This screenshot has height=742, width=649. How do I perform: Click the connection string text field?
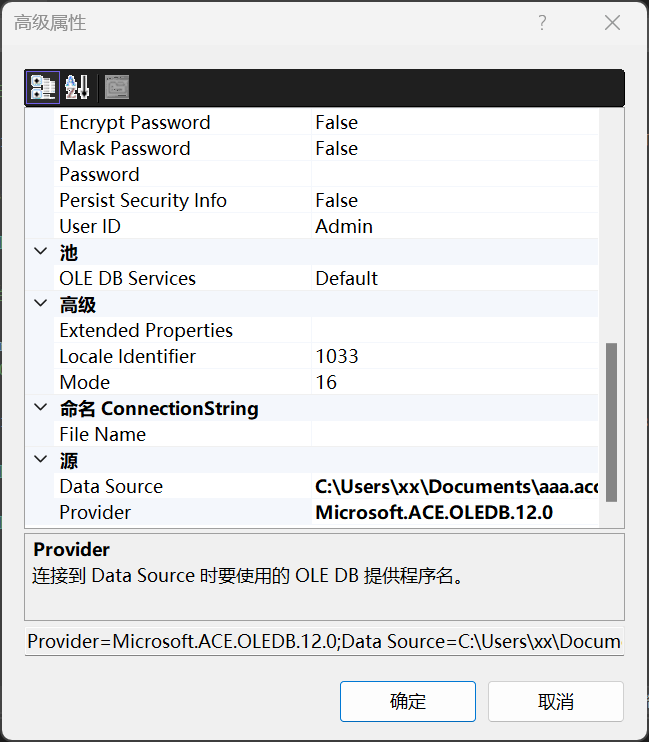tap(324, 642)
